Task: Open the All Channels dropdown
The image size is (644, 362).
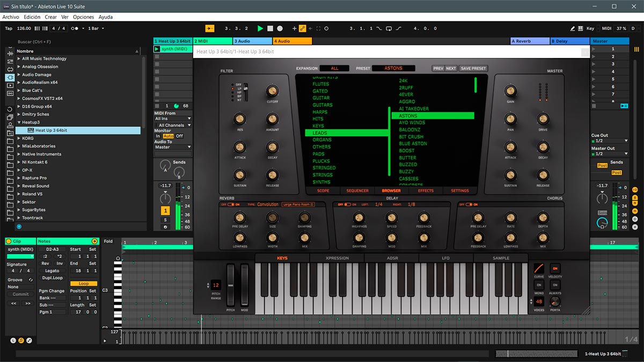Action: 173,125
